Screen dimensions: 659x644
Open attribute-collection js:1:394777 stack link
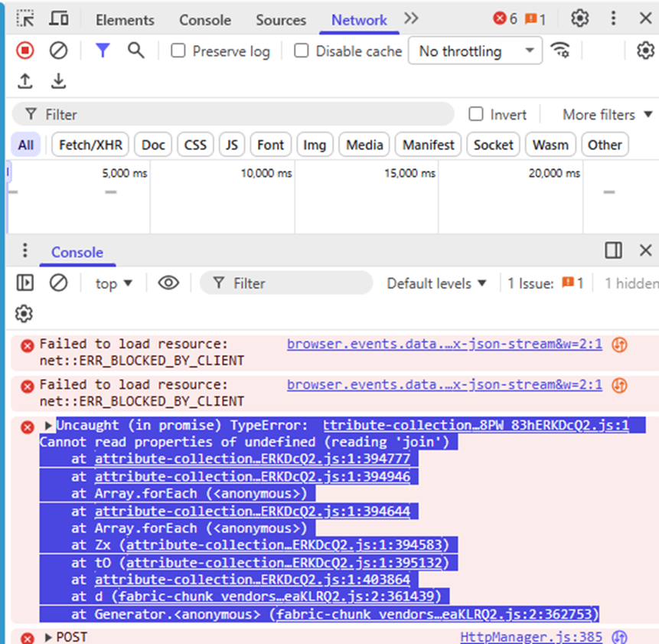click(x=253, y=459)
